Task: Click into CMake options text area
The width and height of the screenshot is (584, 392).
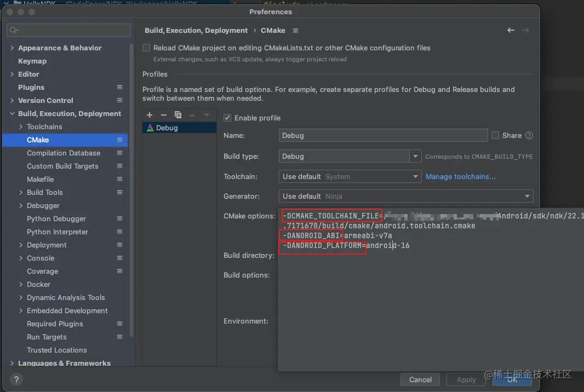Action: click(x=431, y=290)
